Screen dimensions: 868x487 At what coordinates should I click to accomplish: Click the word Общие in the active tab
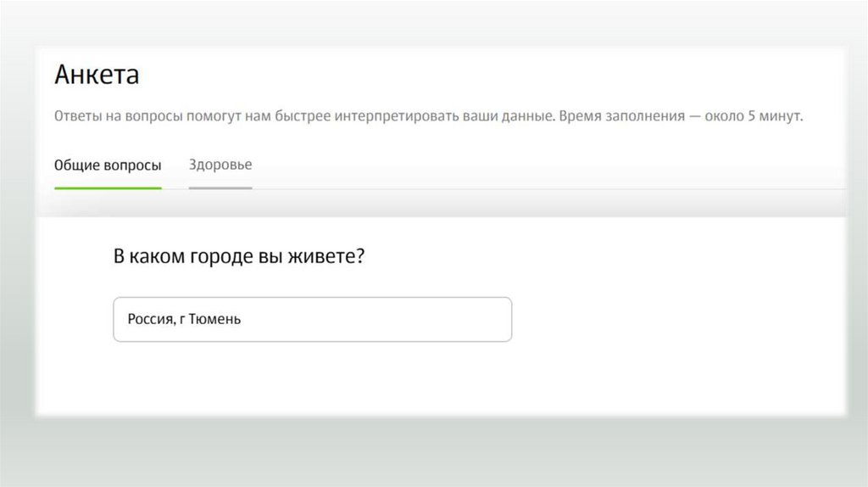pos(75,165)
